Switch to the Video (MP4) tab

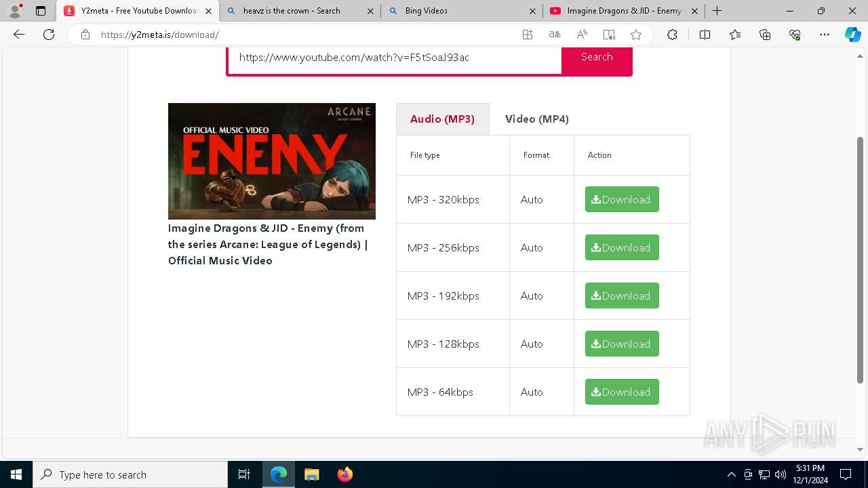(537, 119)
